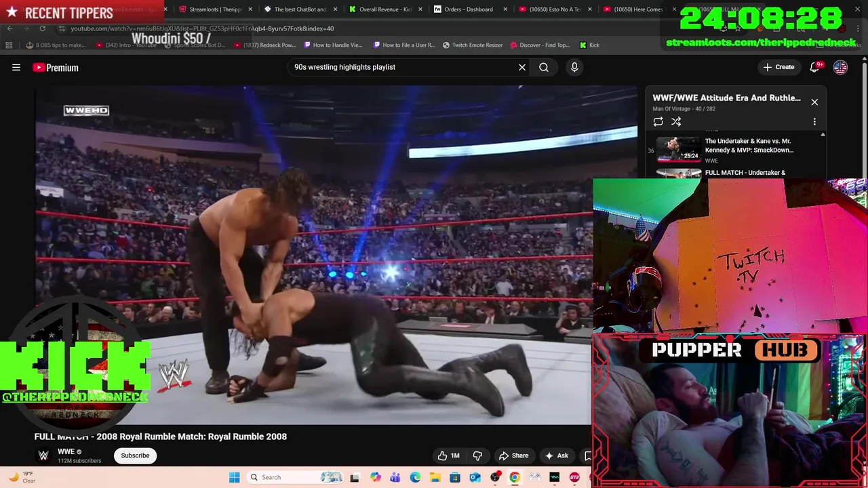Switch to Esto No A Ter YouTube tab
The image size is (868, 488).
555,9
